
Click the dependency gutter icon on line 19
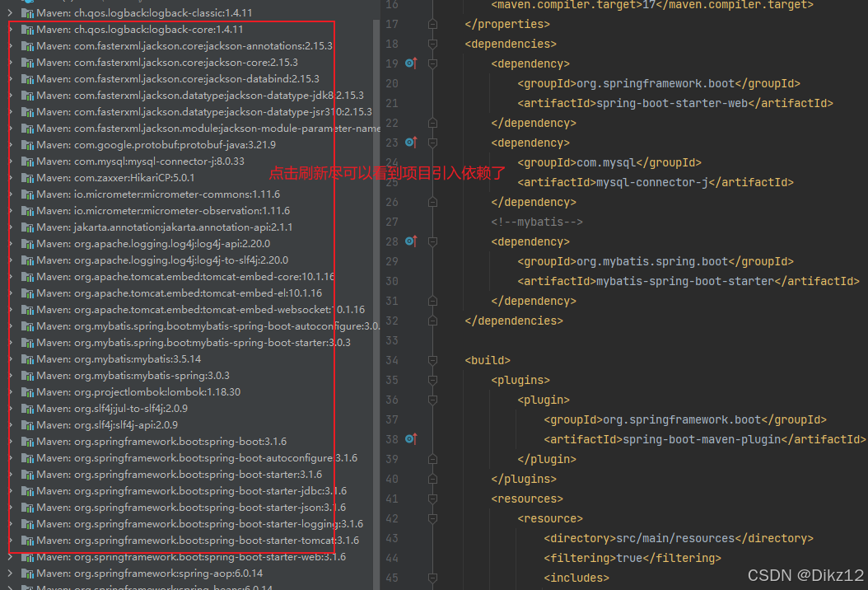[411, 63]
